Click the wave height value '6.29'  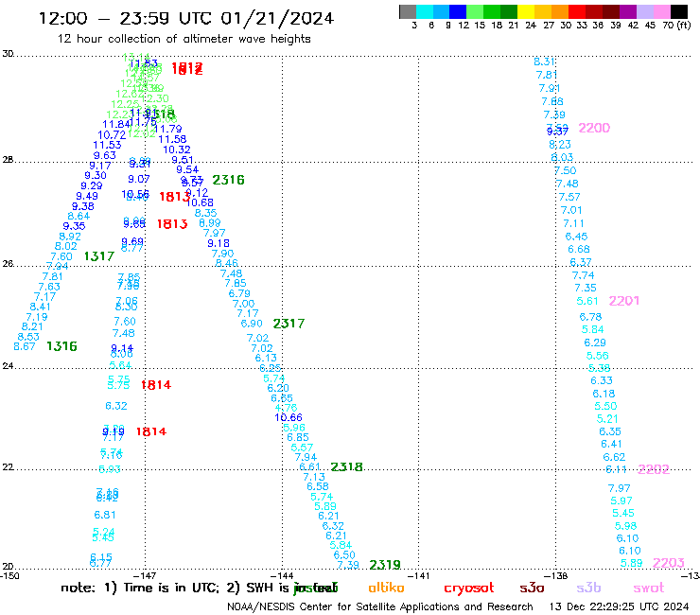coord(595,343)
